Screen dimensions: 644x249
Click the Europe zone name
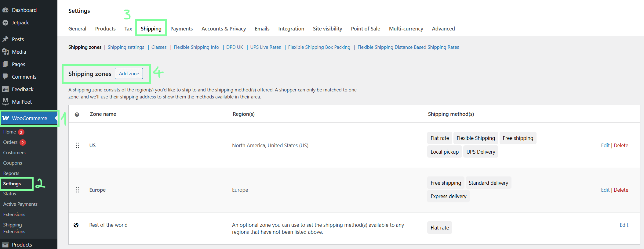97,190
